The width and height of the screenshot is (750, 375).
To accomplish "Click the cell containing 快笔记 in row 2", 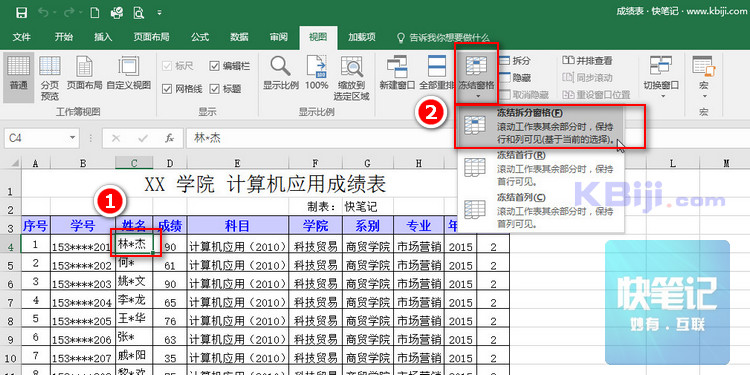I will [x=368, y=207].
